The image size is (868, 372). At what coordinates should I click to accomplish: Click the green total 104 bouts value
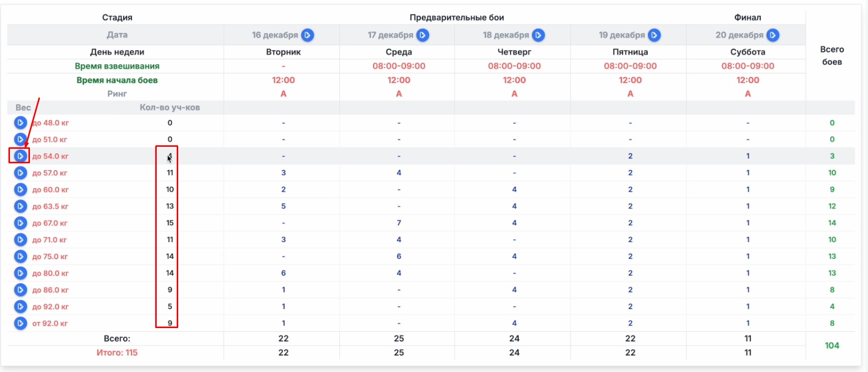(832, 346)
